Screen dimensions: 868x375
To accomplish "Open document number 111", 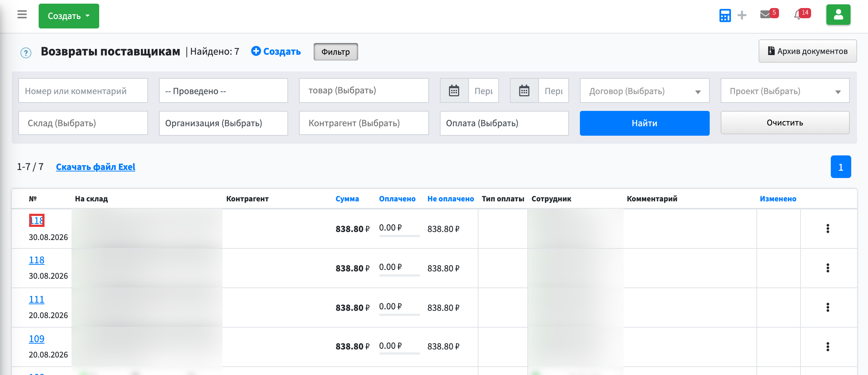I will coord(36,299).
